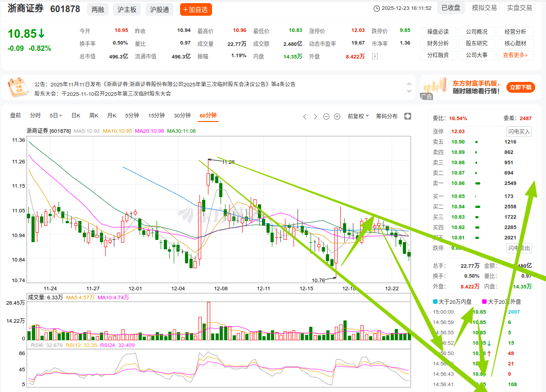
Task: Click the clock icon beside timestamp
Action: tap(377, 8)
